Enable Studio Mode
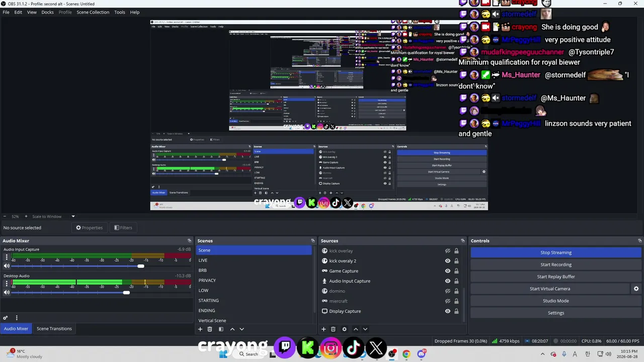Screen dimensions: 644x362 556,301
